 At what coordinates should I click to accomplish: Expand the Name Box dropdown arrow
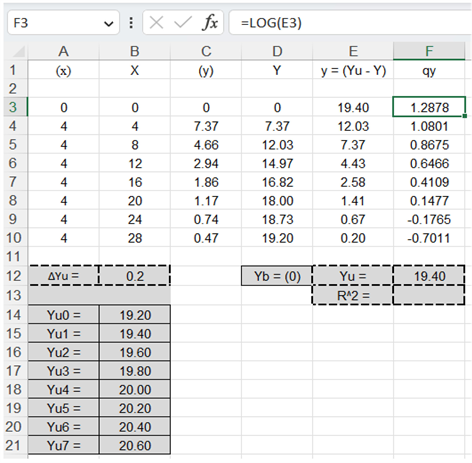coord(108,24)
